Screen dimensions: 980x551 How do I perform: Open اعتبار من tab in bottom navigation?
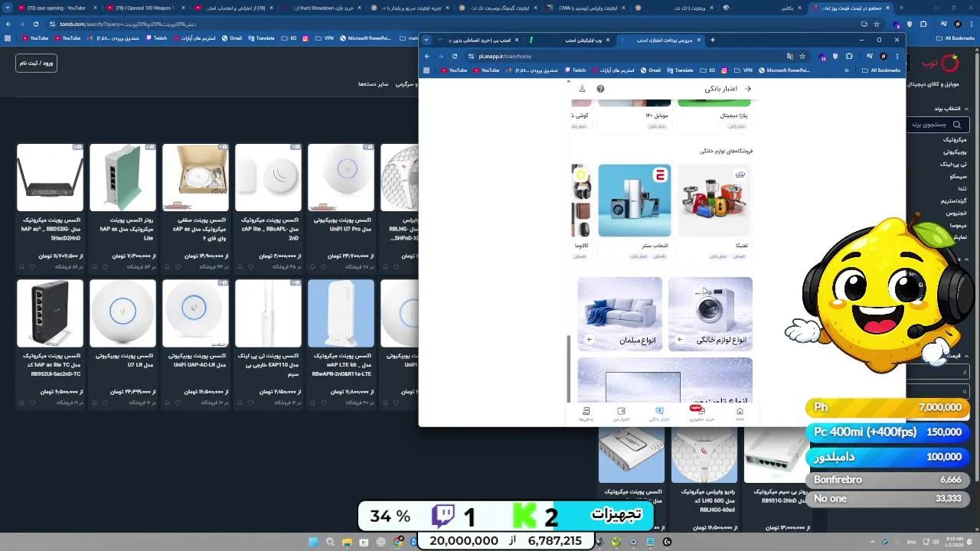click(621, 414)
